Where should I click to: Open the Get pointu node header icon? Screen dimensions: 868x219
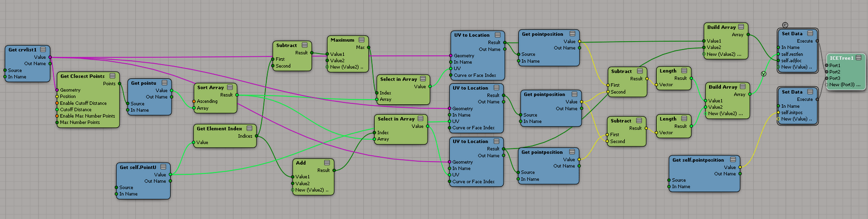tap(164, 83)
